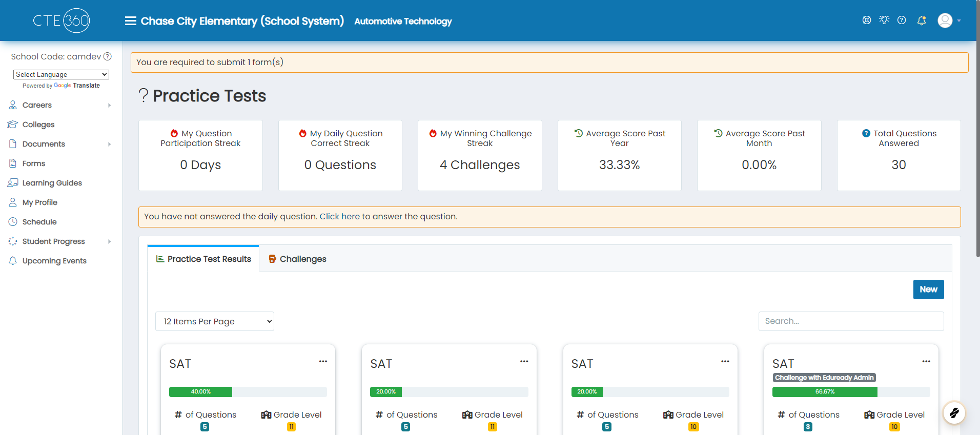This screenshot has width=980, height=435.
Task: Click the Learning Guides sidebar icon
Action: (x=13, y=183)
